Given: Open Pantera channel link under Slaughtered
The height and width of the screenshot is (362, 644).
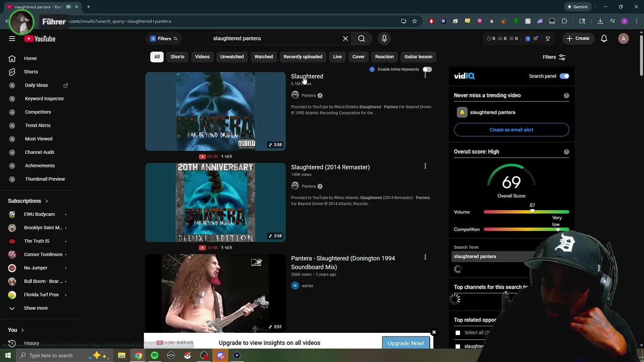Looking at the screenshot, I should pos(308,96).
